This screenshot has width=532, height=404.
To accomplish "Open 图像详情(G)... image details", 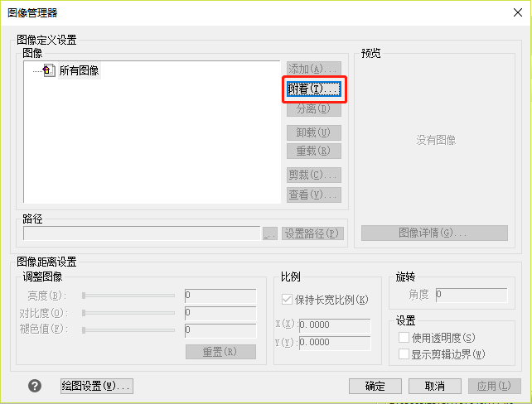I will (434, 233).
